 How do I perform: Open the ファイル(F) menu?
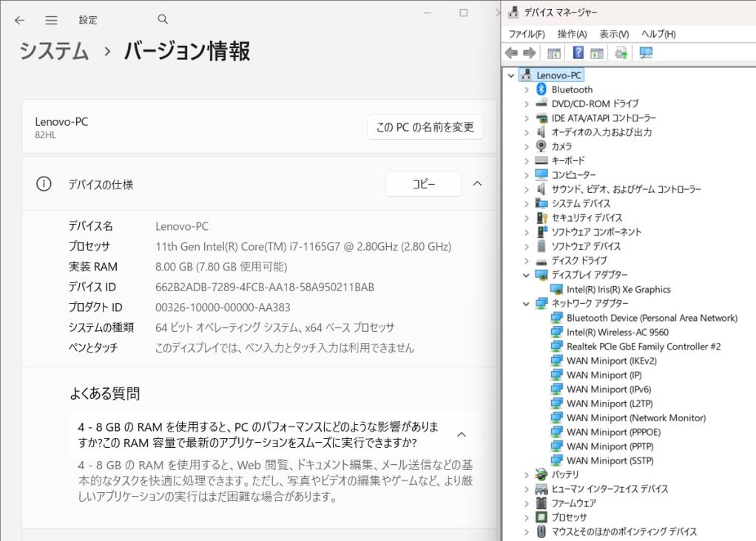pyautogui.click(x=527, y=34)
